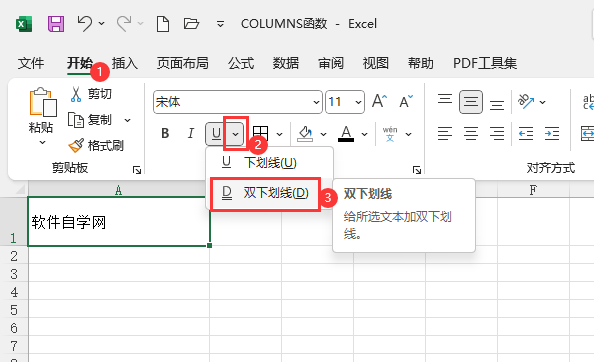Center text horizontally
The image size is (594, 362).
click(471, 134)
